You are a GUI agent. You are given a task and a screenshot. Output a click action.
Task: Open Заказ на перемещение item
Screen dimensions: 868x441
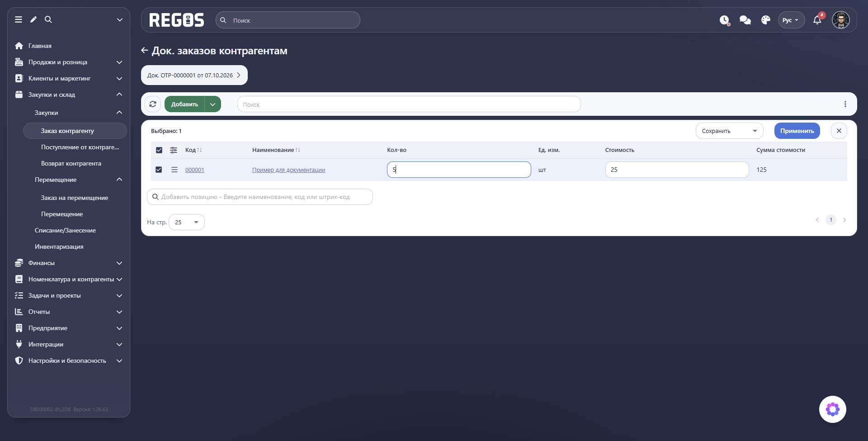pos(75,198)
